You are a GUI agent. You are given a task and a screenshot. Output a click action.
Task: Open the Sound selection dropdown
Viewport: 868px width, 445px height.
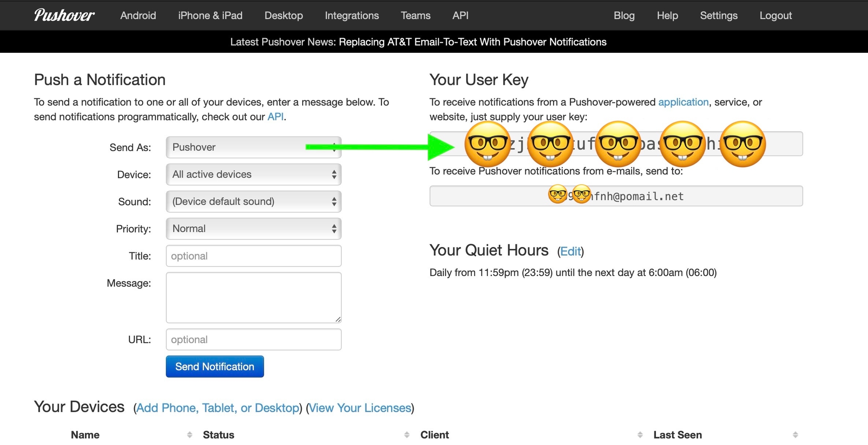[x=253, y=201]
